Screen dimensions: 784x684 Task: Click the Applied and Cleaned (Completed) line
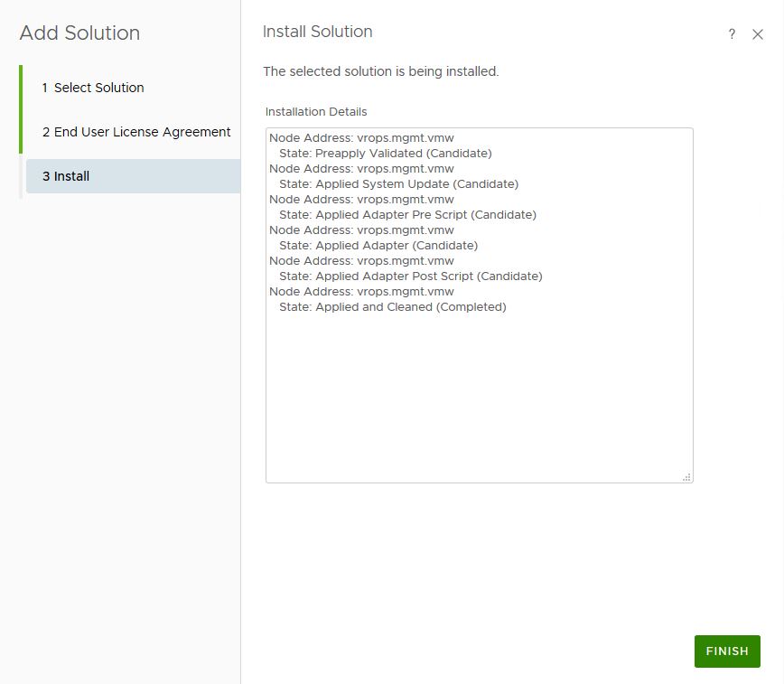coord(392,307)
